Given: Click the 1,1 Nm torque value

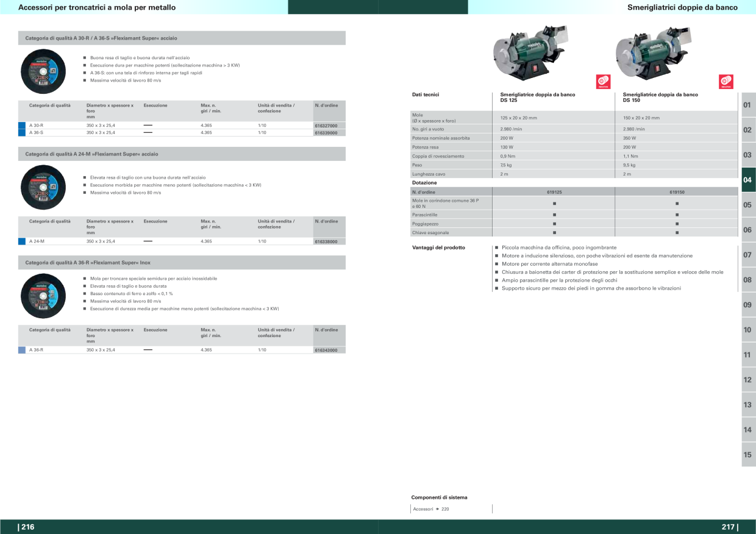Looking at the screenshot, I should pyautogui.click(x=630, y=156).
